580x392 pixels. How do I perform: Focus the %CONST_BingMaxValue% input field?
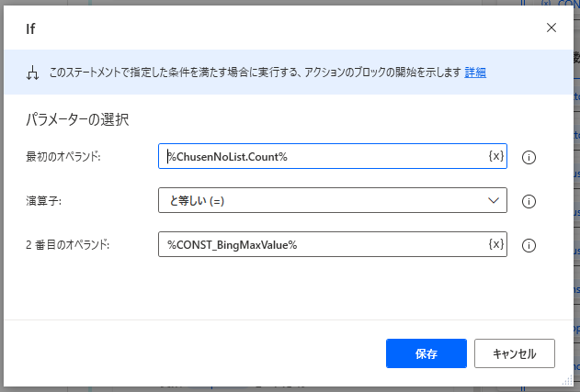[322, 244]
